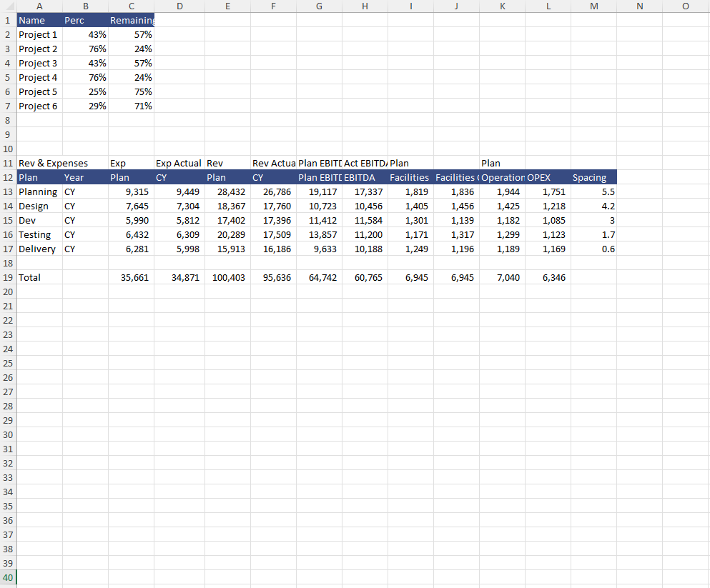The width and height of the screenshot is (710, 588).
Task: Select the 'Design' row label
Action: pyautogui.click(x=40, y=206)
